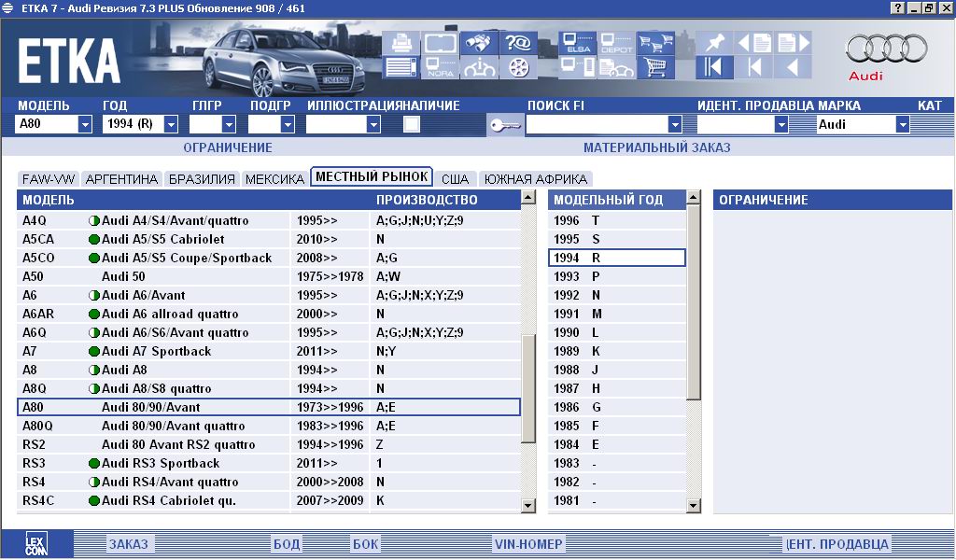Screen dimensions: 956x560
Task: Select the RS2 Audi 80 Avant RS2 row
Action: coord(269,445)
